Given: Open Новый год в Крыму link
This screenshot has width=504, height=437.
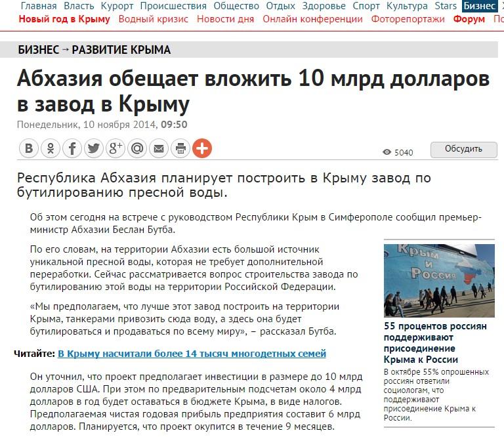Looking at the screenshot, I should (64, 19).
